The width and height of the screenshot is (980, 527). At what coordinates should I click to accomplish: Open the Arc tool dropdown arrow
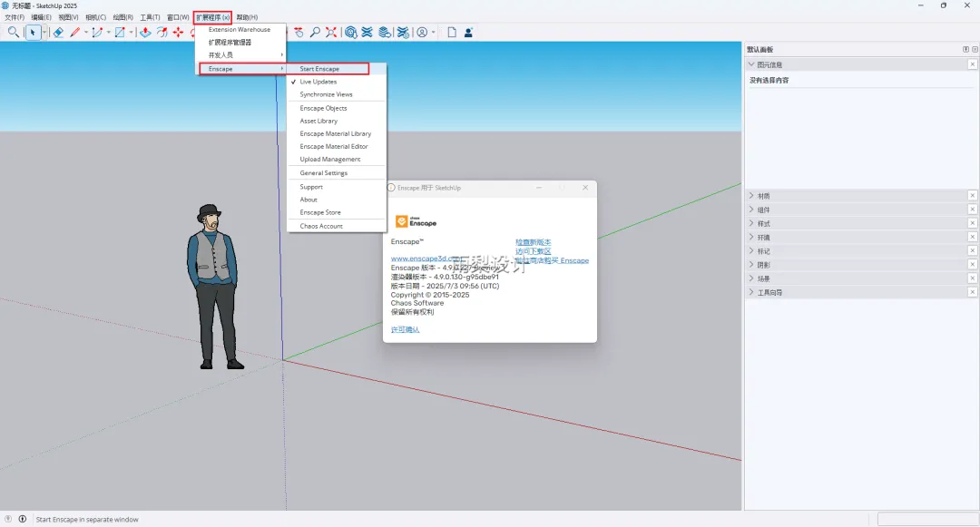pyautogui.click(x=108, y=32)
